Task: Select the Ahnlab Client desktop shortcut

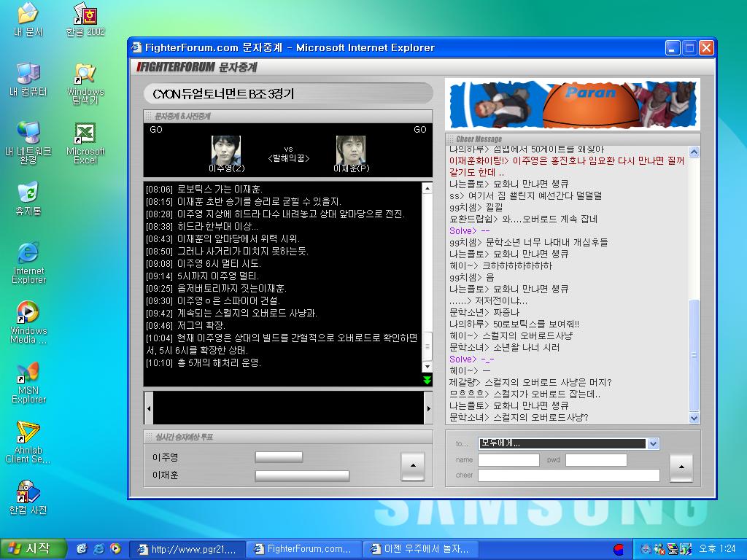Action: tap(28, 443)
